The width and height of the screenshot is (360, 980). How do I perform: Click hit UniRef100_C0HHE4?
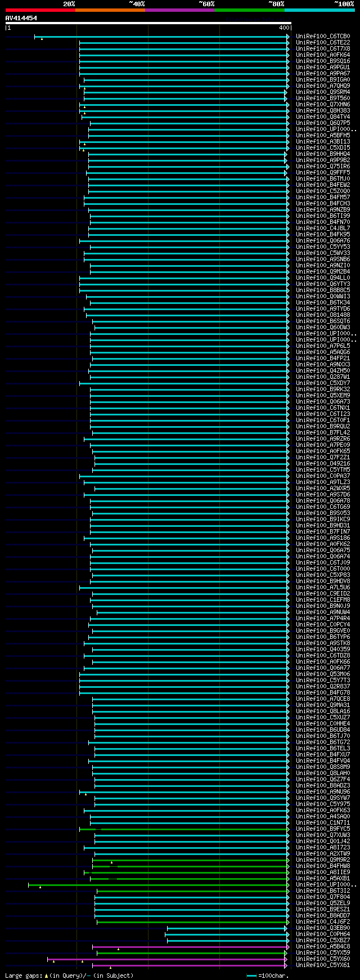pyautogui.click(x=323, y=724)
